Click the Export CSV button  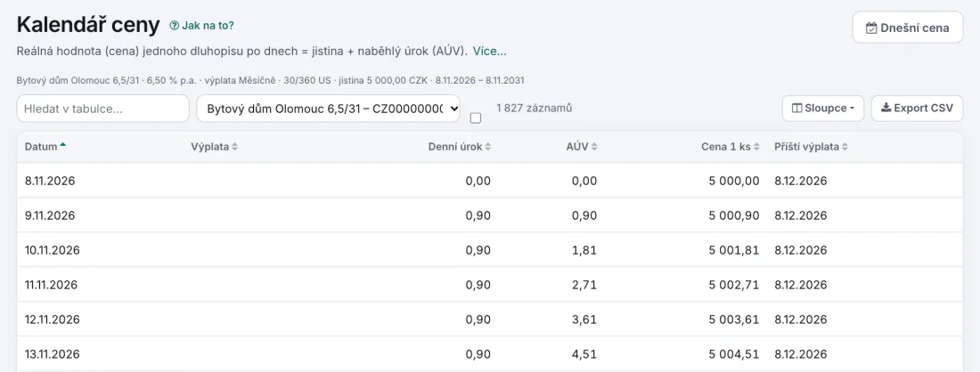click(917, 108)
